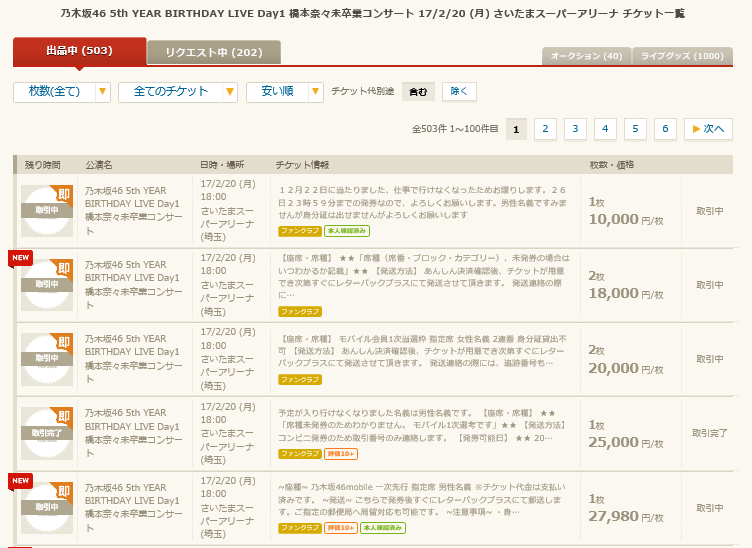Click the 公演名 column header
Screen dimensions: 752x548
(99, 165)
